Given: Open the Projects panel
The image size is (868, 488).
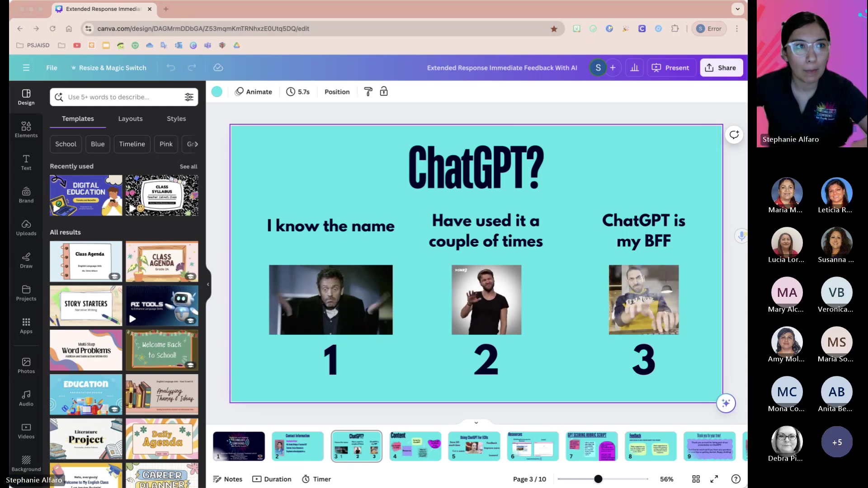Looking at the screenshot, I should click(26, 293).
